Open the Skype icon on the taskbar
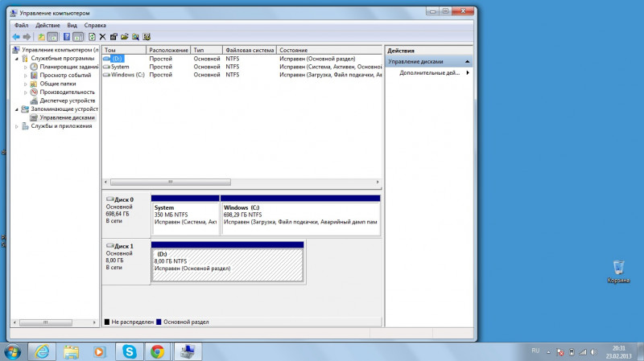The height and width of the screenshot is (361, 644). point(129,351)
